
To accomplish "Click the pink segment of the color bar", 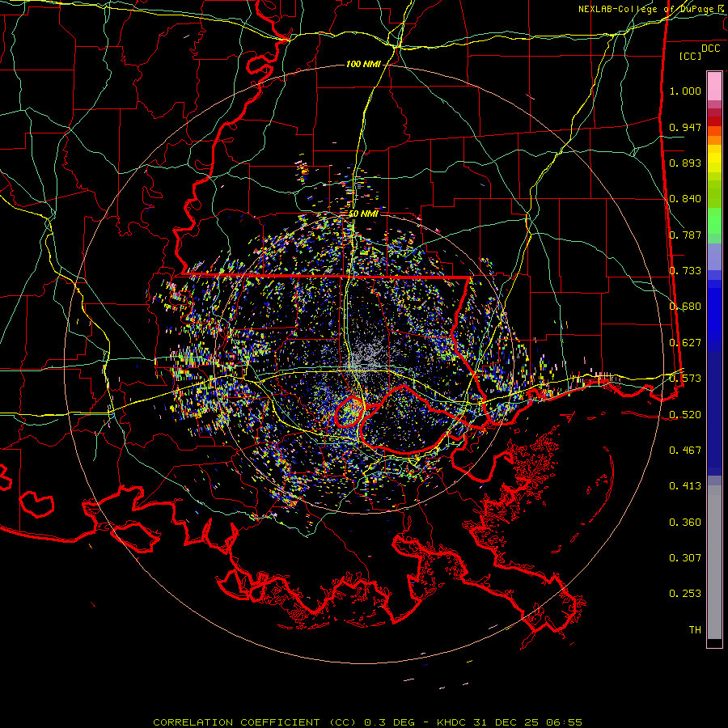I will [714, 86].
